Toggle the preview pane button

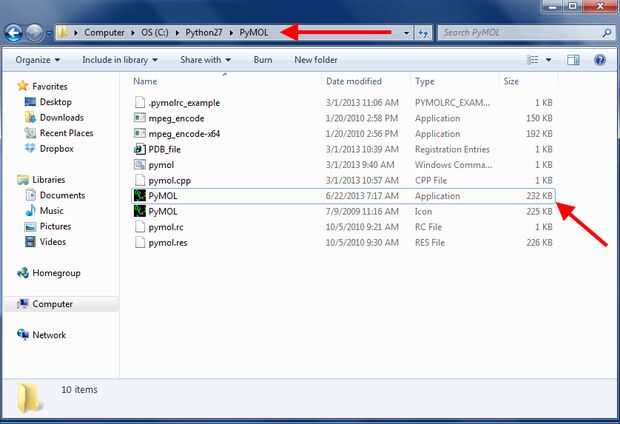coord(573,60)
